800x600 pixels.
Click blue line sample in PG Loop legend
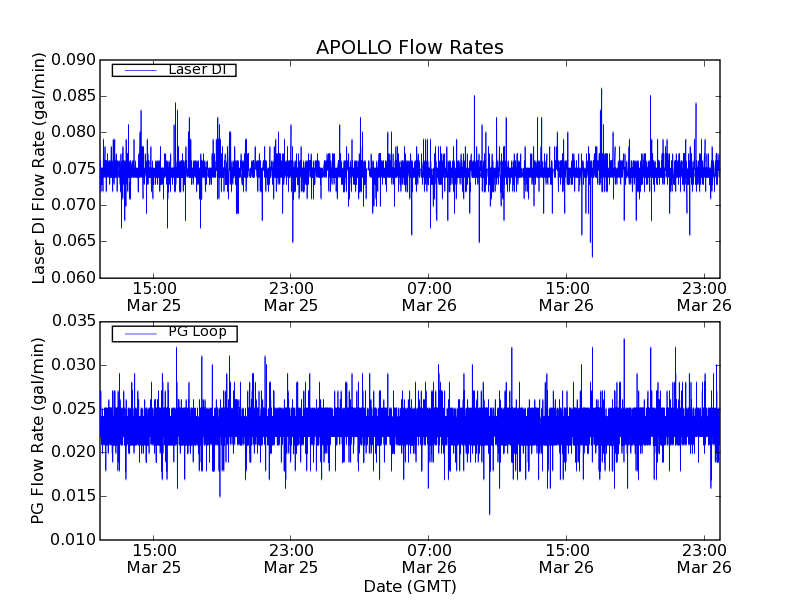[138, 333]
